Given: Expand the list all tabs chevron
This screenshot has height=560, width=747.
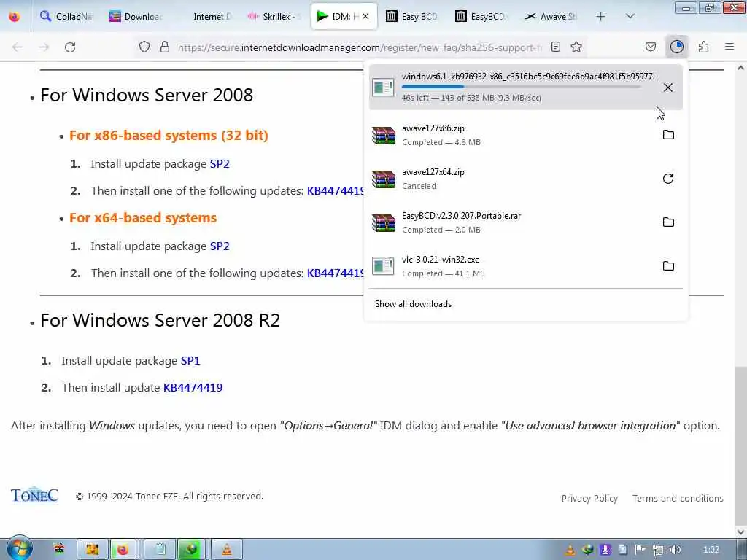Looking at the screenshot, I should pos(630,16).
